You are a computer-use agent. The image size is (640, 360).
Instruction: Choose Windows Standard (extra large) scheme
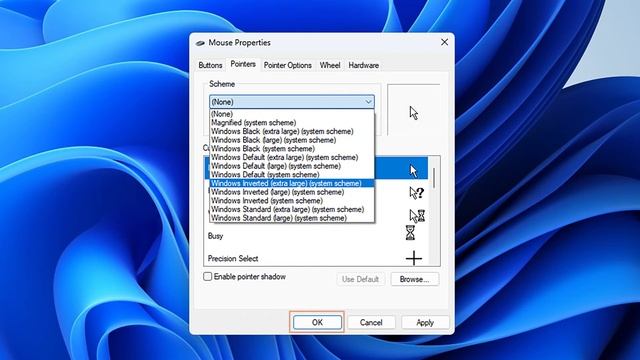pos(292,209)
